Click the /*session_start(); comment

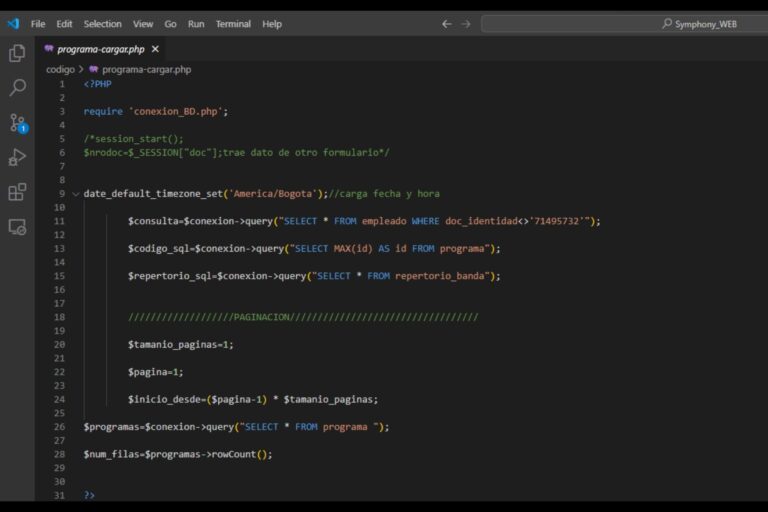point(133,139)
